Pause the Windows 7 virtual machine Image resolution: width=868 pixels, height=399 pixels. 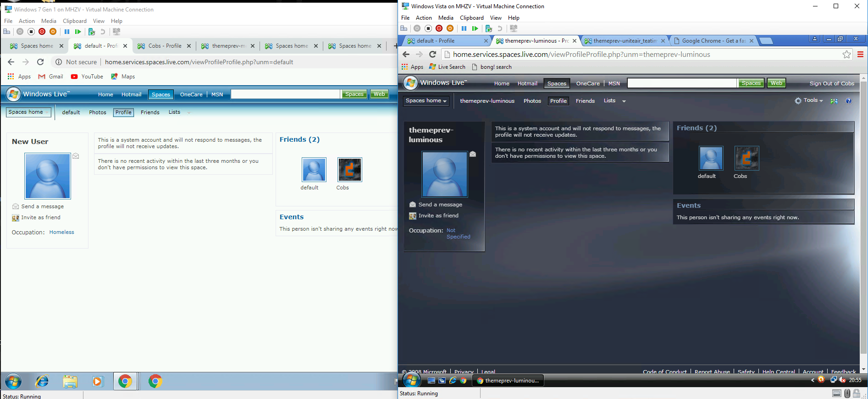[67, 32]
